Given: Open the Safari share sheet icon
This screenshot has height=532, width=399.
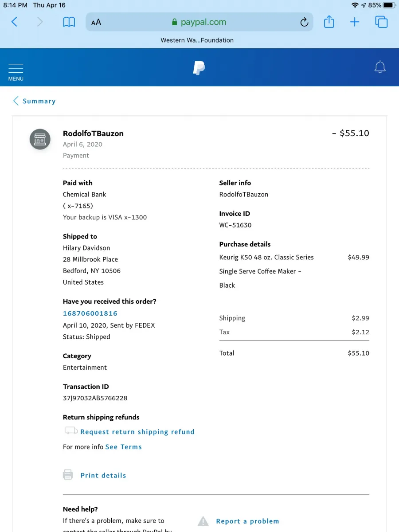Looking at the screenshot, I should pyautogui.click(x=329, y=22).
